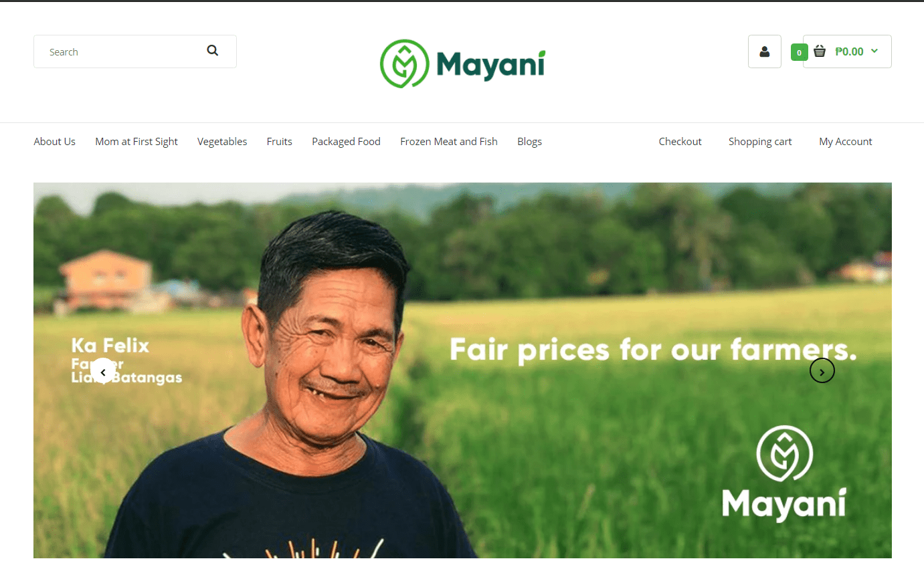Click the shopping basket icon
Image resolution: width=924 pixels, height=573 pixels.
point(820,51)
